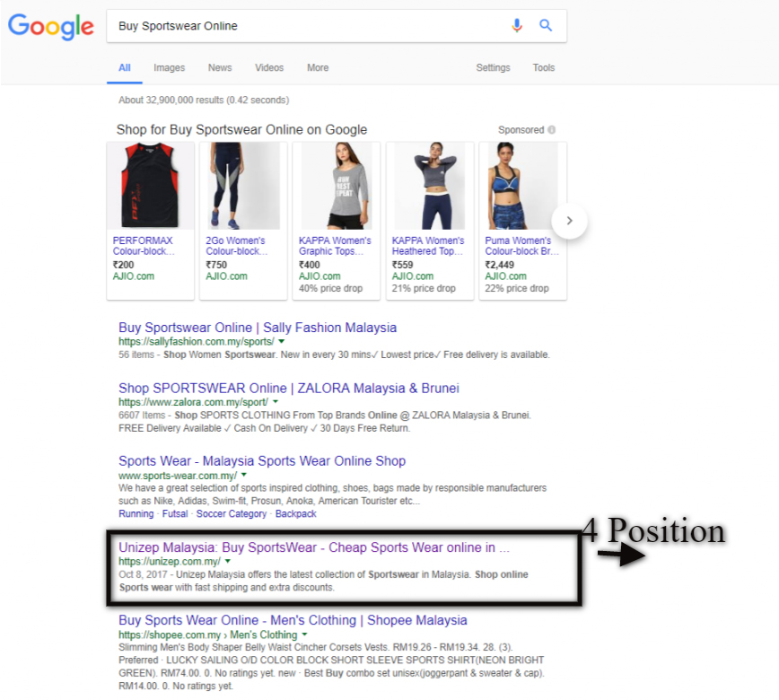The image size is (779, 700).
Task: Switch to the News tab
Action: tap(220, 67)
